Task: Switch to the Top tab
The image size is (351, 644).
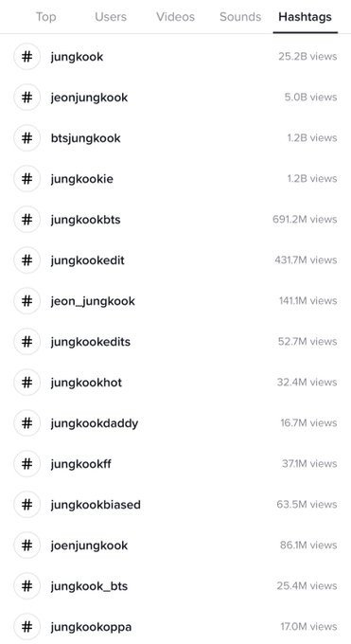Action: tap(45, 17)
